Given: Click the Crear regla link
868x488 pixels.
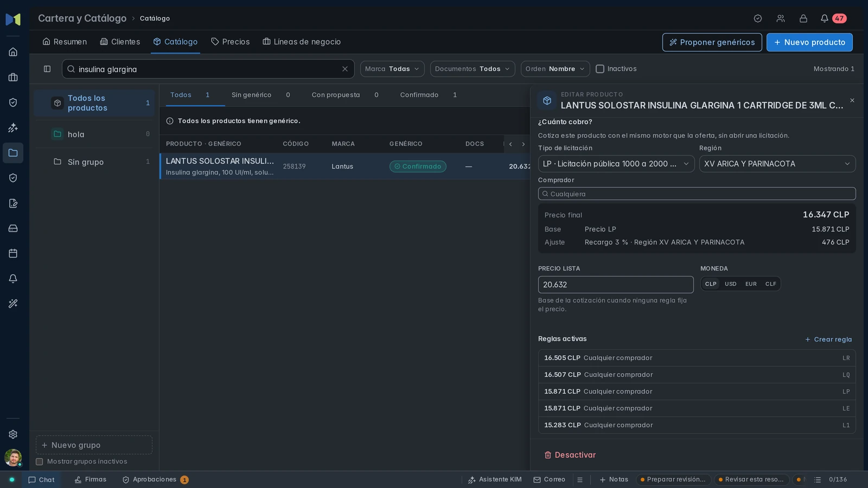Looking at the screenshot, I should tap(828, 339).
